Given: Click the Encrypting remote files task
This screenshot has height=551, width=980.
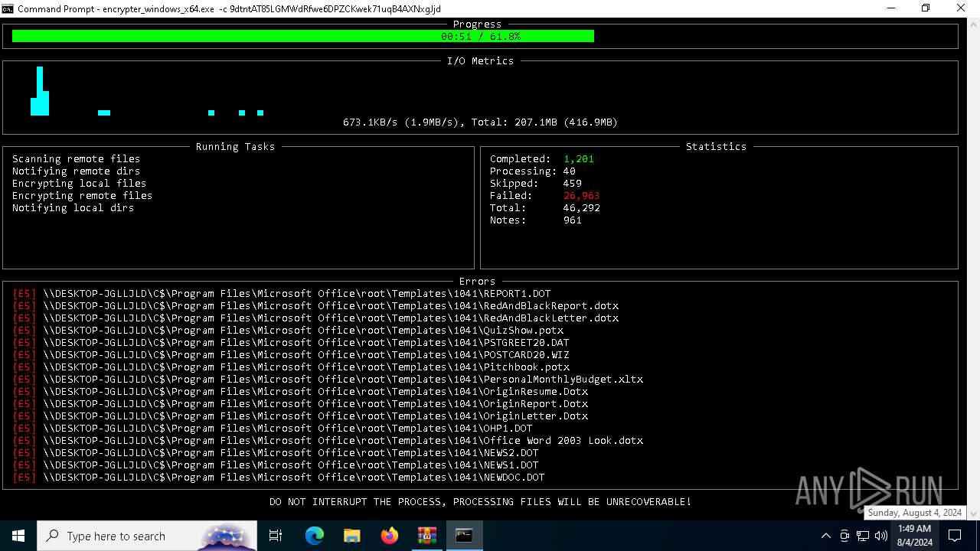Looking at the screenshot, I should [x=83, y=196].
